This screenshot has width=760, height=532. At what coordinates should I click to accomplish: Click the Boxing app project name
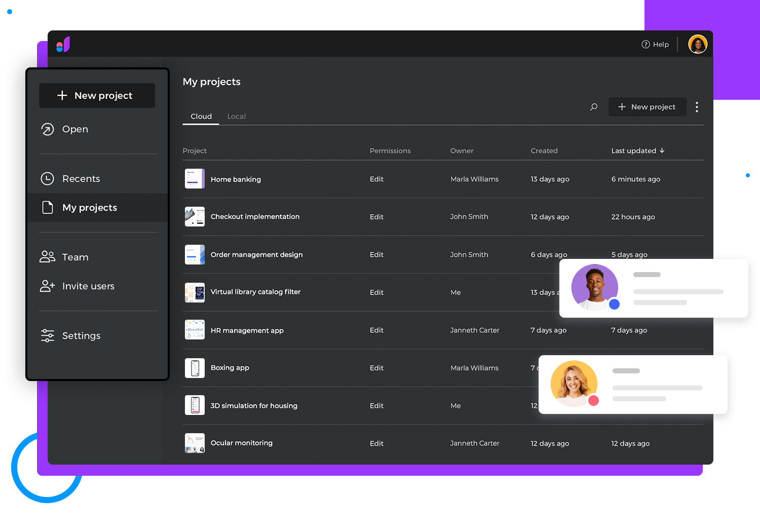pos(230,368)
